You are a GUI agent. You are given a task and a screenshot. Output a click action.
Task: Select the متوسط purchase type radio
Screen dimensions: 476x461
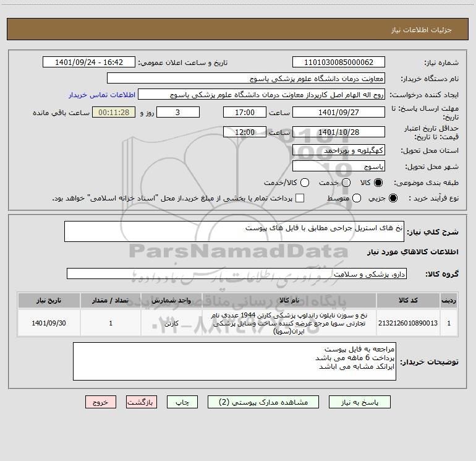click(x=357, y=198)
